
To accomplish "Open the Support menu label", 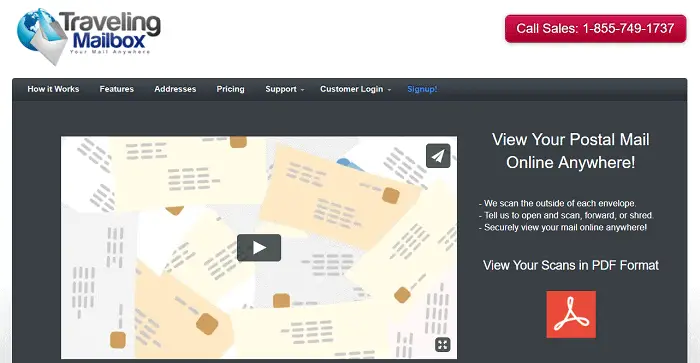I will 281,89.
